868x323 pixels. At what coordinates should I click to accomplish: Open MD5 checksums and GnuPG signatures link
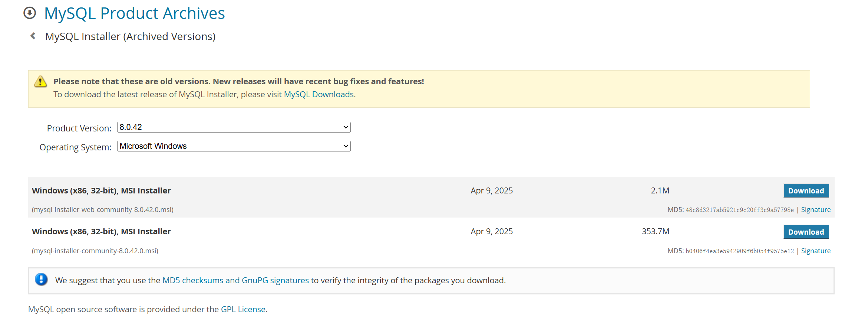pyautogui.click(x=235, y=281)
